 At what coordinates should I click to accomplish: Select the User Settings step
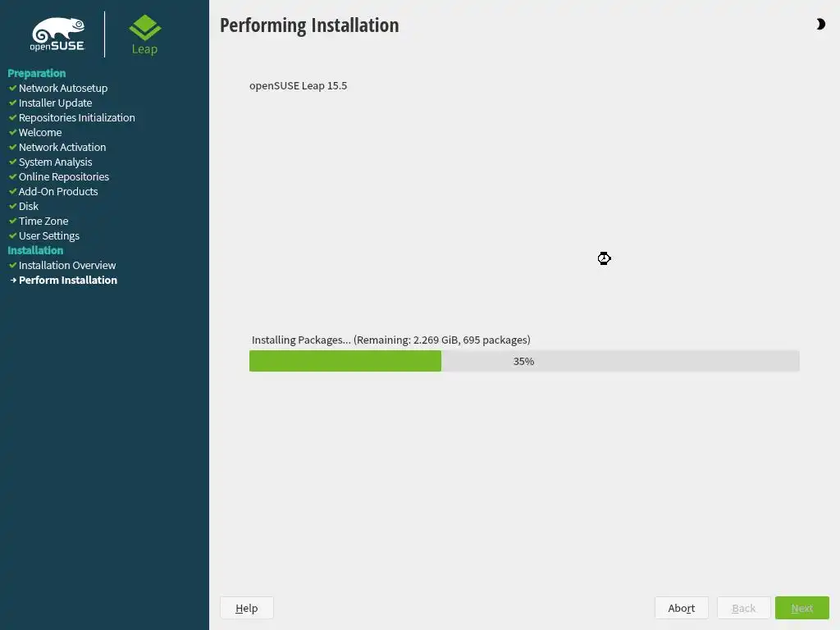click(x=48, y=235)
